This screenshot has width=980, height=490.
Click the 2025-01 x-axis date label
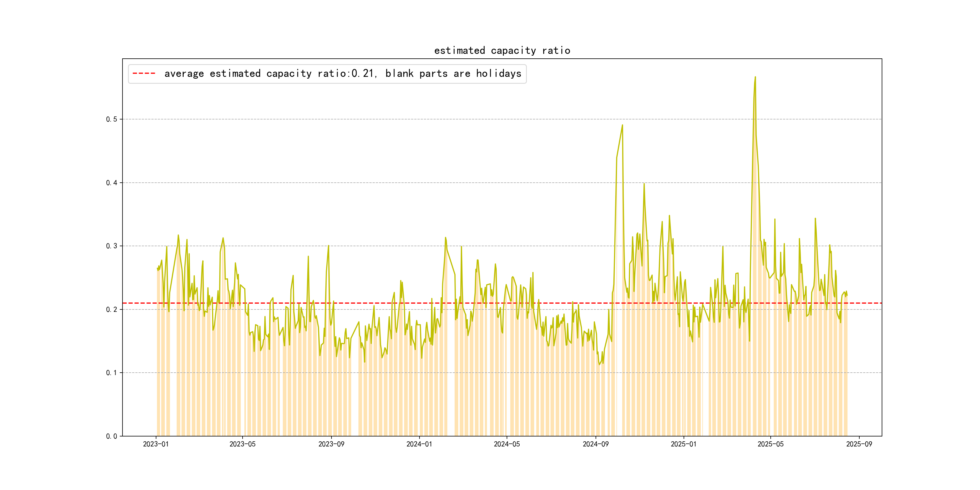click(683, 444)
